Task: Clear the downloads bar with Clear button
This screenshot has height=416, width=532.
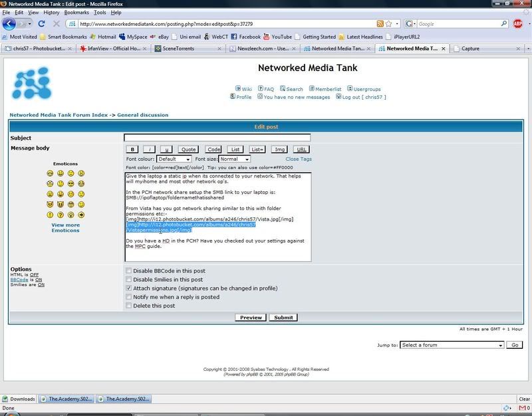Action: (x=524, y=399)
